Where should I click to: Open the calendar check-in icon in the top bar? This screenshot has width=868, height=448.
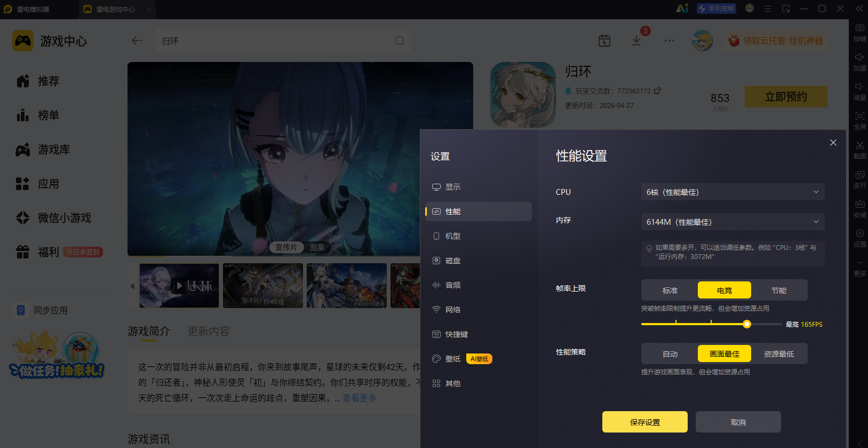604,41
